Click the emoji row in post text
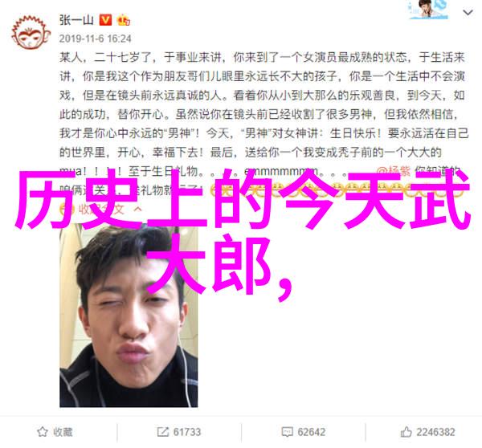Image resolution: width=482 pixels, height=448 pixels. (337, 190)
